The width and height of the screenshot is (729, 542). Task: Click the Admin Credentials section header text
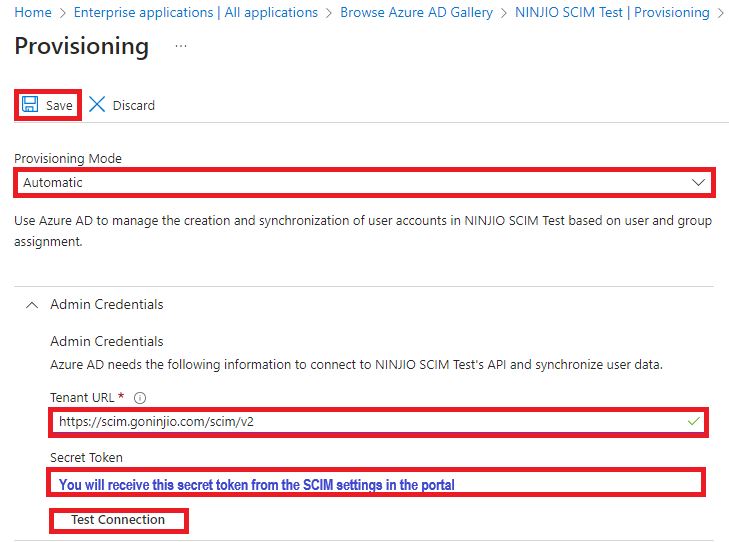pos(107,304)
